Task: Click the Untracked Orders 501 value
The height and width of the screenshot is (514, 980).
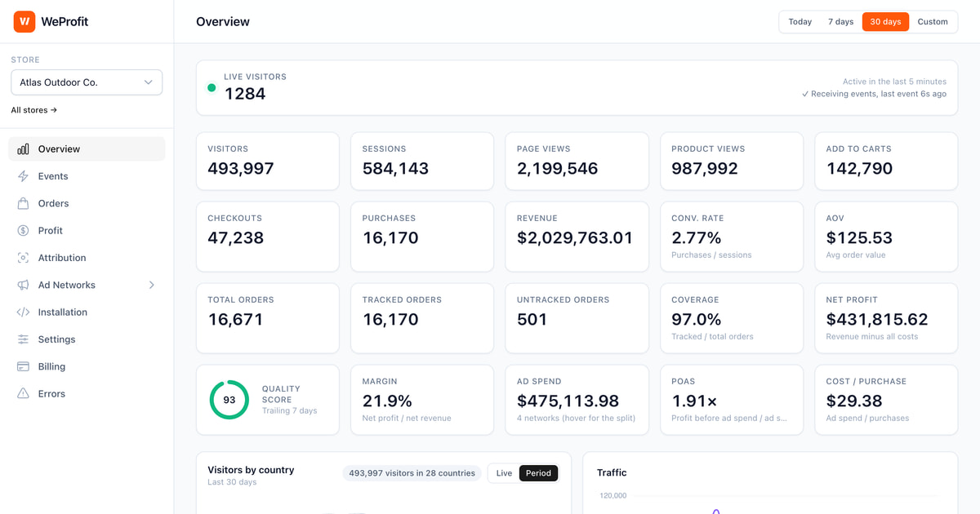Action: 532,320
